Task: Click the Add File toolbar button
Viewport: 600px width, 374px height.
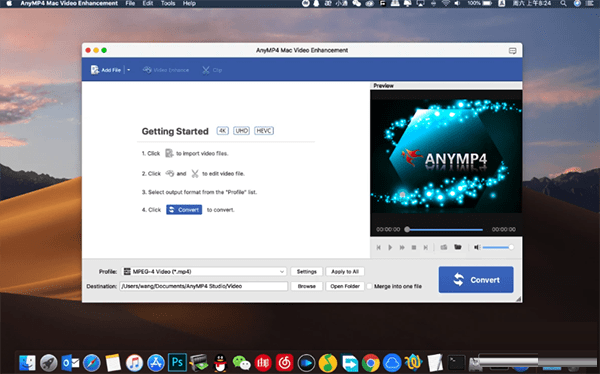Action: tap(106, 70)
